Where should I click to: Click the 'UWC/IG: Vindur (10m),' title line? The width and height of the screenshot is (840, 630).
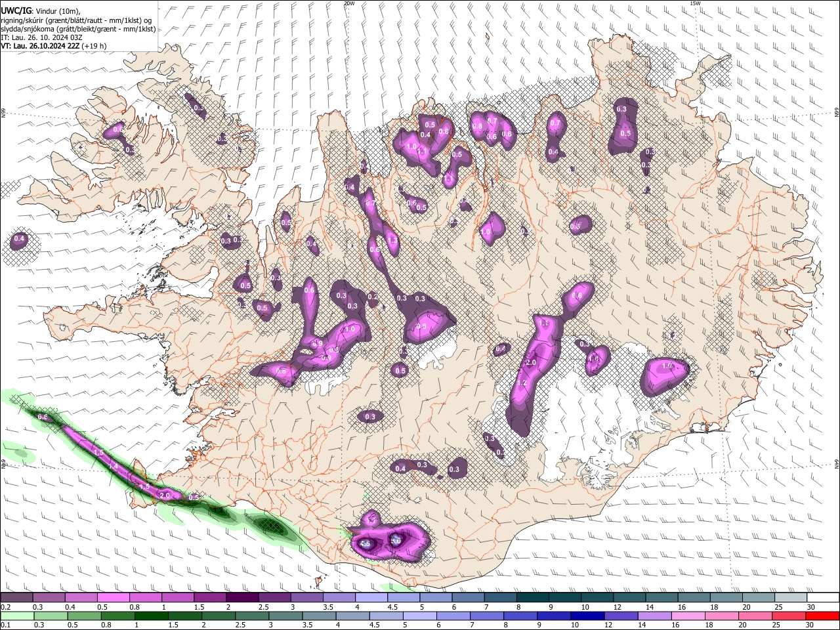click(40, 11)
